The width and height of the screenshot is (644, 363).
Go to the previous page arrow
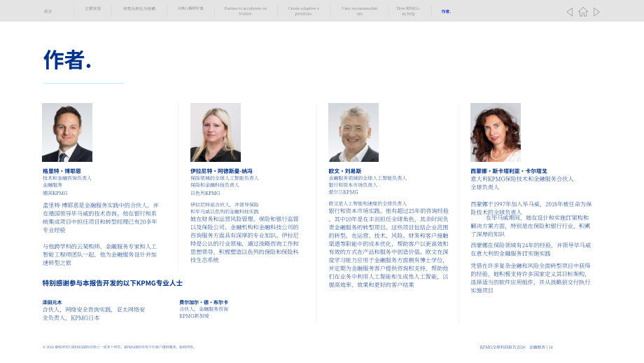[570, 12]
